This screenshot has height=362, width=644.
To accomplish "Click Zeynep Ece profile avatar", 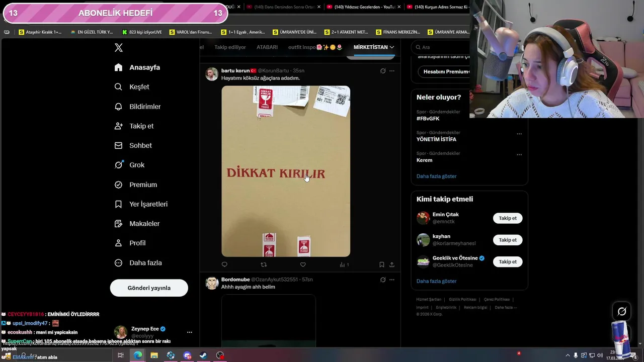I will 121,332.
